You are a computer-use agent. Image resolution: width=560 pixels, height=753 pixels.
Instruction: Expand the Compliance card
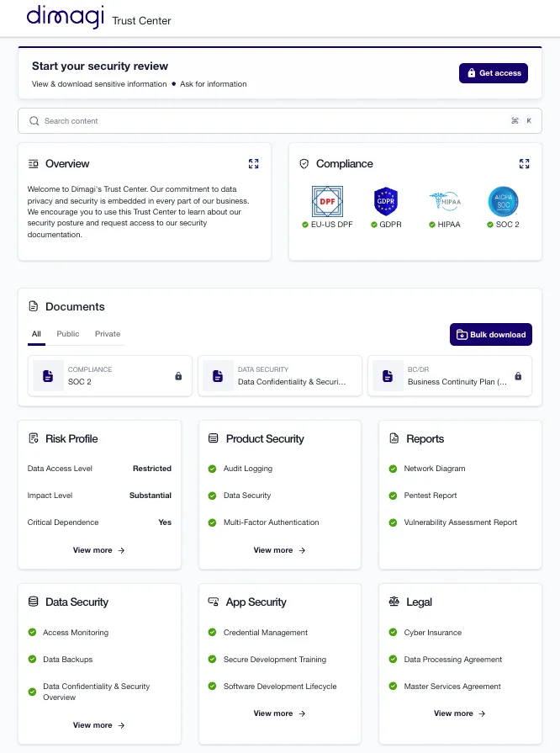pos(524,164)
